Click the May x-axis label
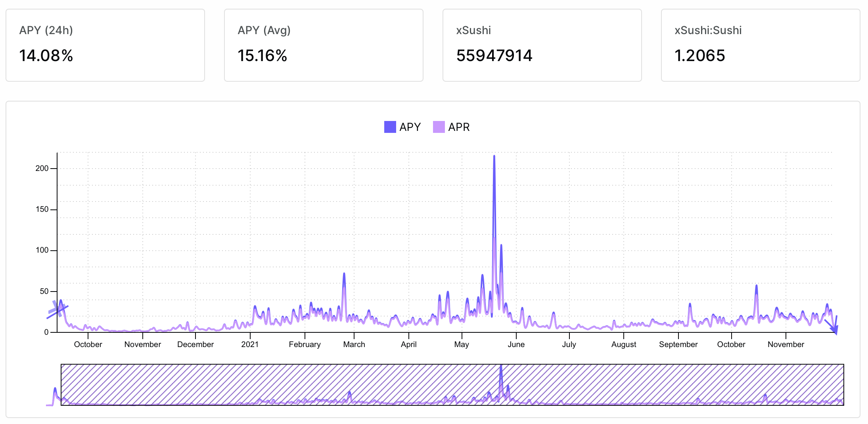 (x=462, y=344)
